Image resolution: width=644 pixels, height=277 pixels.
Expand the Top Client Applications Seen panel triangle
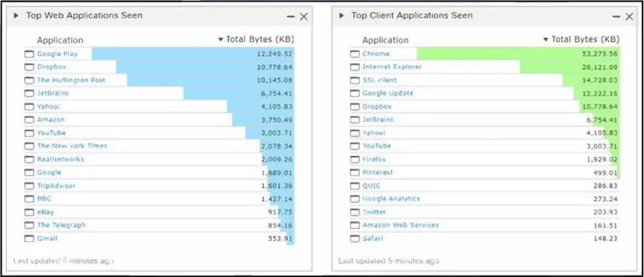(341, 16)
